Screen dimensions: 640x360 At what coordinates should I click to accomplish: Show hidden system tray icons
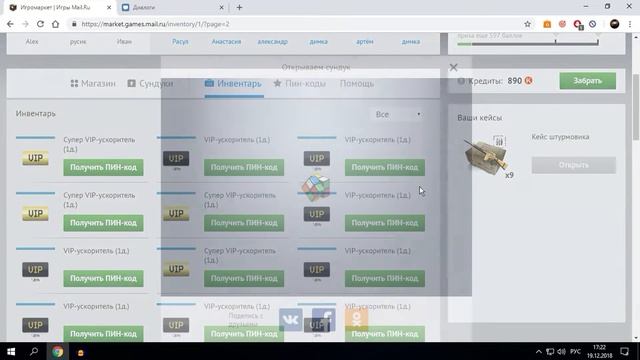click(x=538, y=351)
